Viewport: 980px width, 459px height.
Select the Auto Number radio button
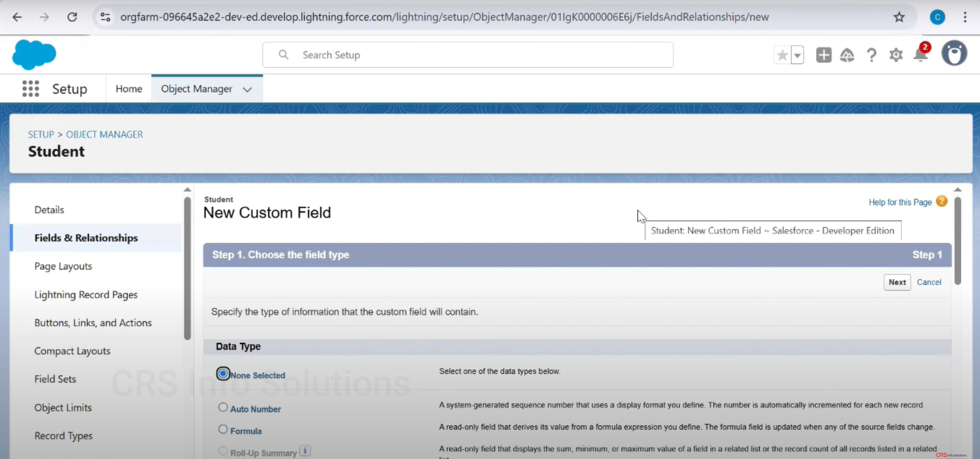pos(223,407)
